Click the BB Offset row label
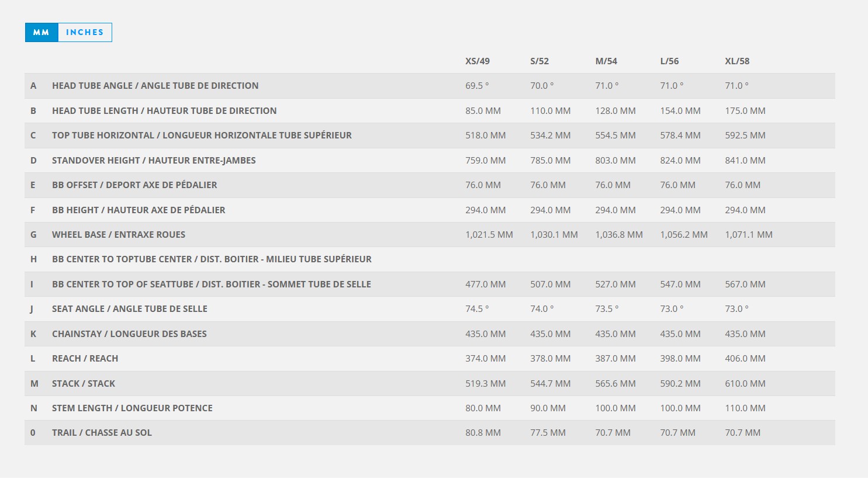 click(134, 185)
